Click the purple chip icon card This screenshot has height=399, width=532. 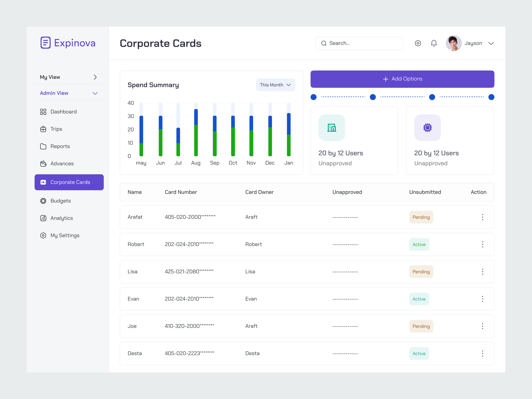click(427, 127)
